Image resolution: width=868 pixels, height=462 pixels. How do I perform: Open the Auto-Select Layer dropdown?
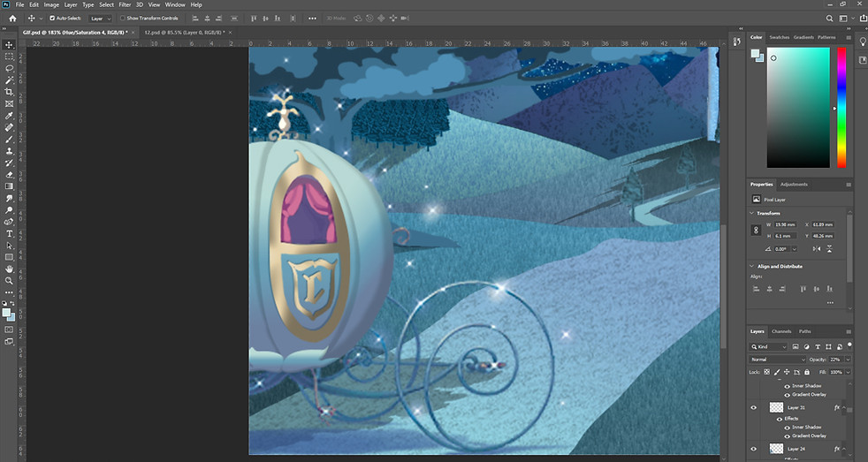click(101, 19)
